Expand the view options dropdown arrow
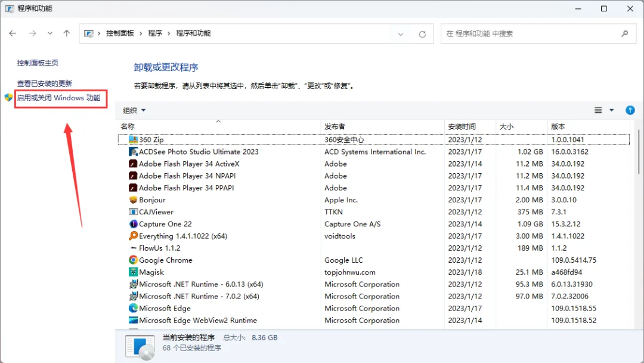 tap(612, 110)
